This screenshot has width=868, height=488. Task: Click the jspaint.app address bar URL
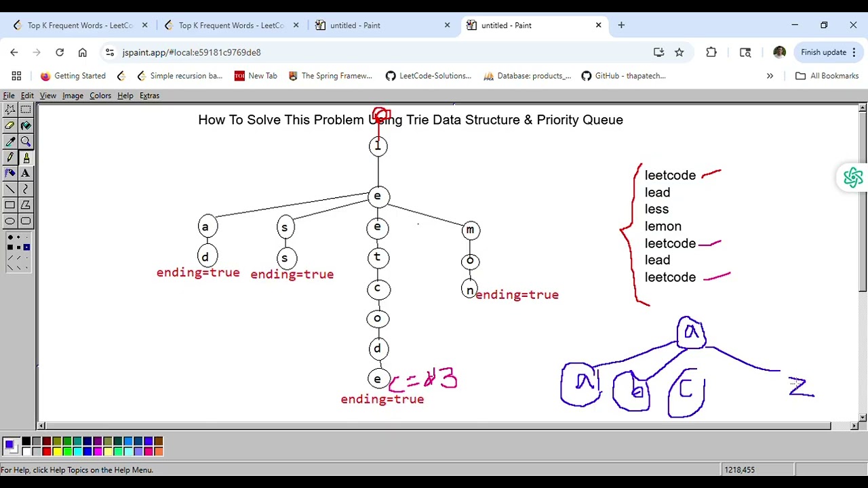[x=191, y=52]
